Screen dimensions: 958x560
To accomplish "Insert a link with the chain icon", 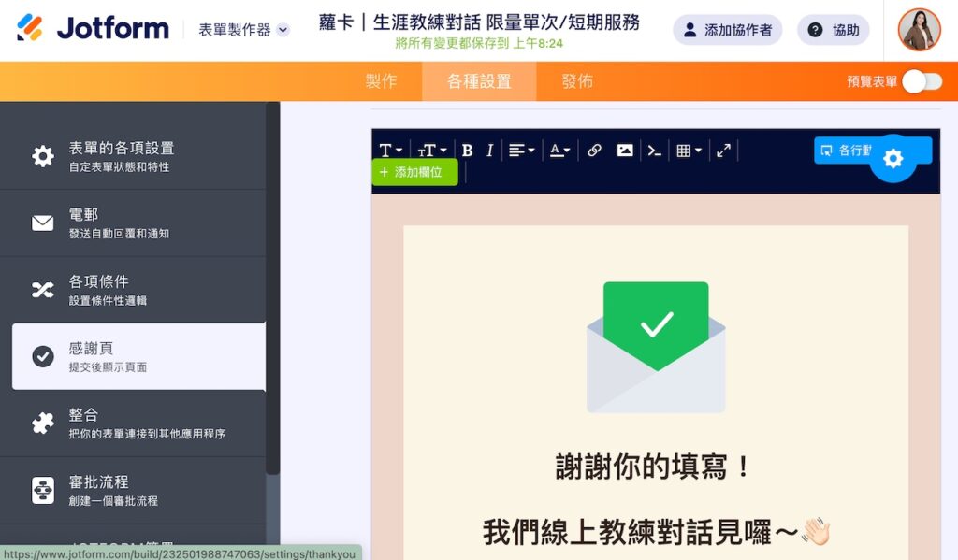I will point(594,151).
